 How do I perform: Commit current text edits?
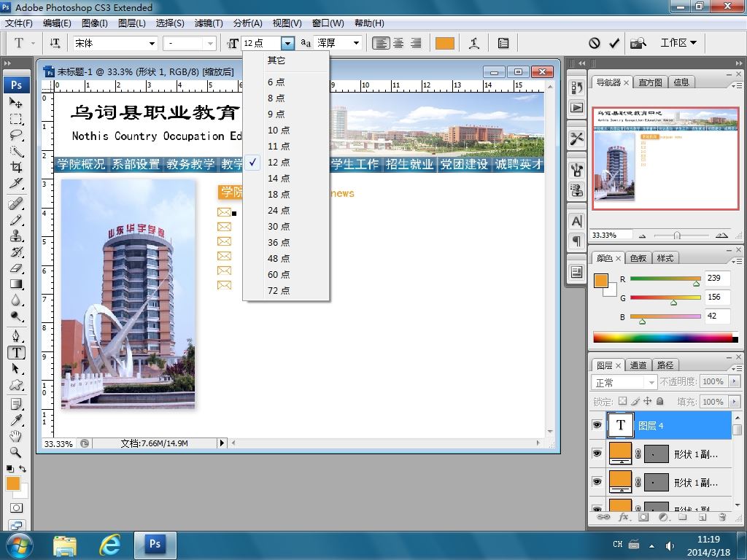pos(614,43)
